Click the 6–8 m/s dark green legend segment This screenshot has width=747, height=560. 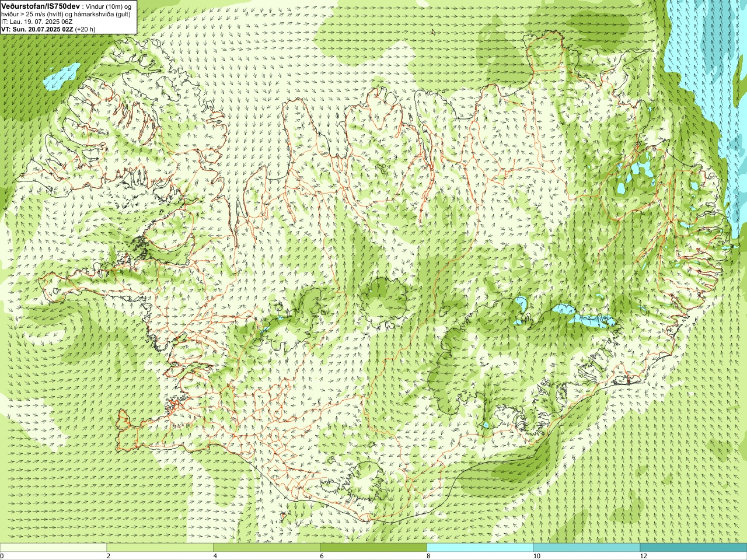[x=373, y=548]
